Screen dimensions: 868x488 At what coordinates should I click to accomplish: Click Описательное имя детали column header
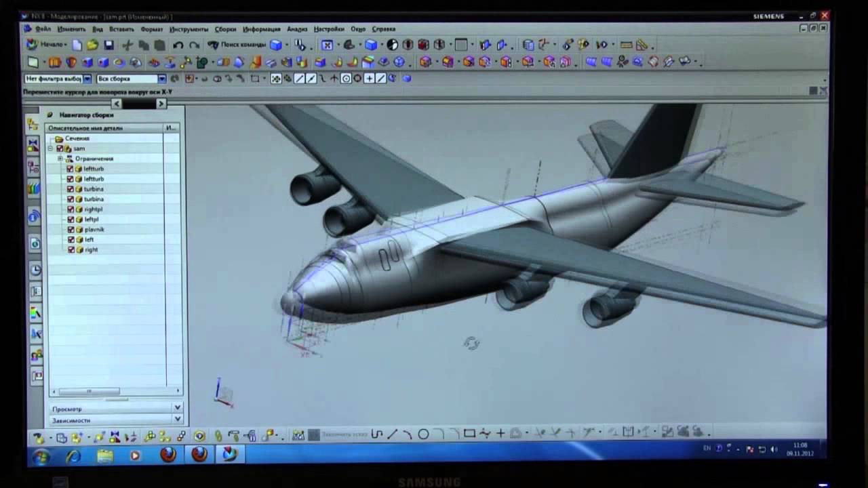[x=104, y=127]
